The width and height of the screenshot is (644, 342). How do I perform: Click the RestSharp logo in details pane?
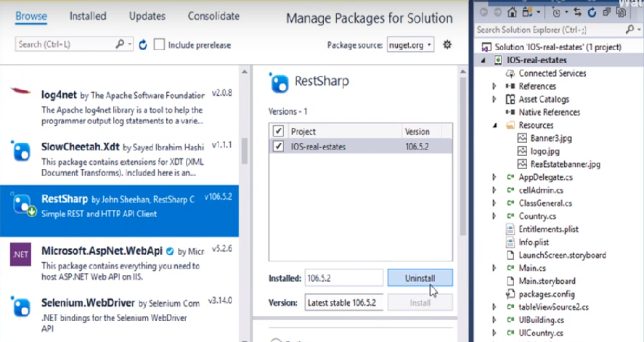(x=279, y=83)
